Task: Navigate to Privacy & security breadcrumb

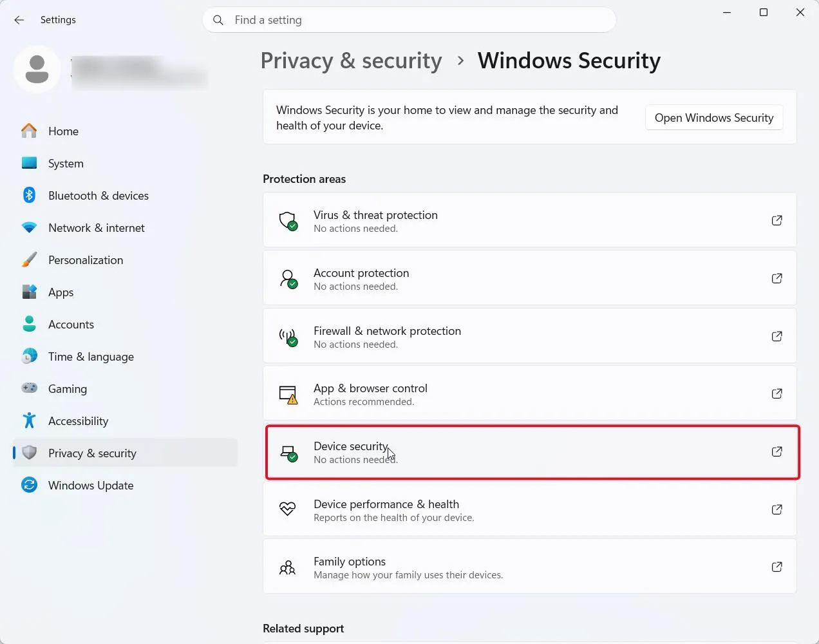Action: [351, 61]
